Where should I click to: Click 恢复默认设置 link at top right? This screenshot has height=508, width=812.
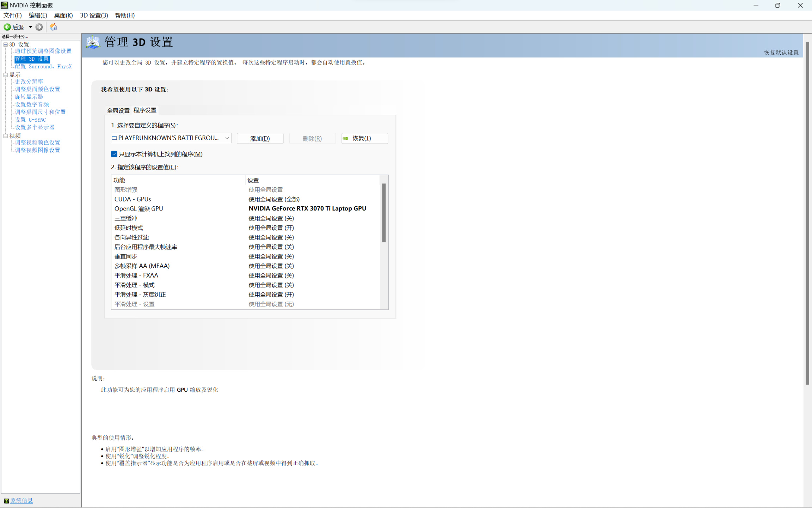pos(781,52)
